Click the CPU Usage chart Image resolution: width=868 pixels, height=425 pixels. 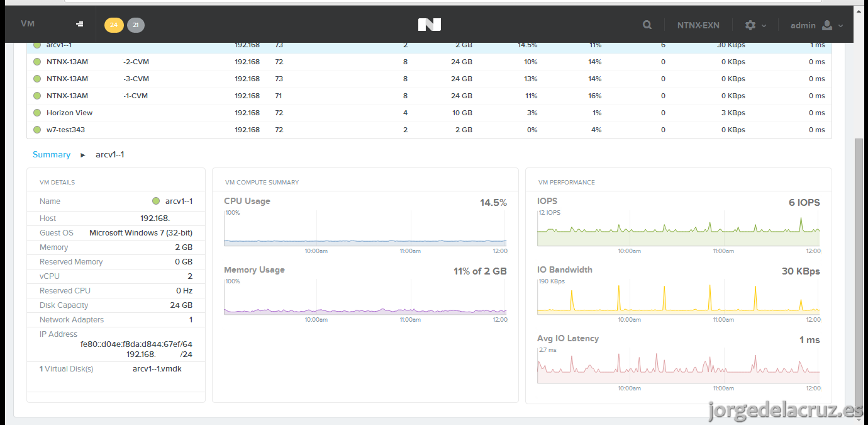(365, 228)
